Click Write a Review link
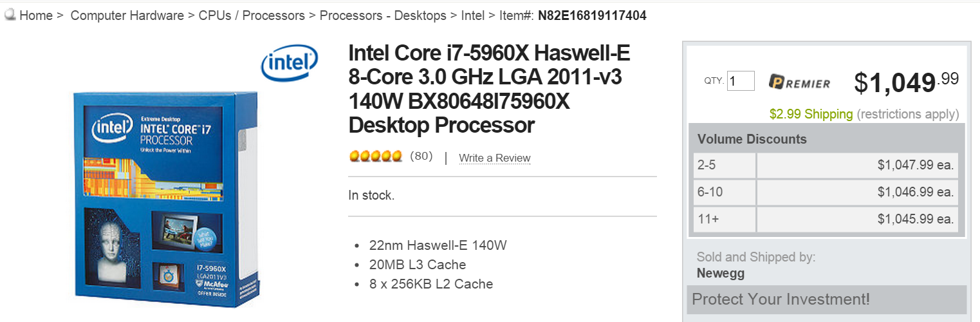980x322 pixels. point(495,158)
